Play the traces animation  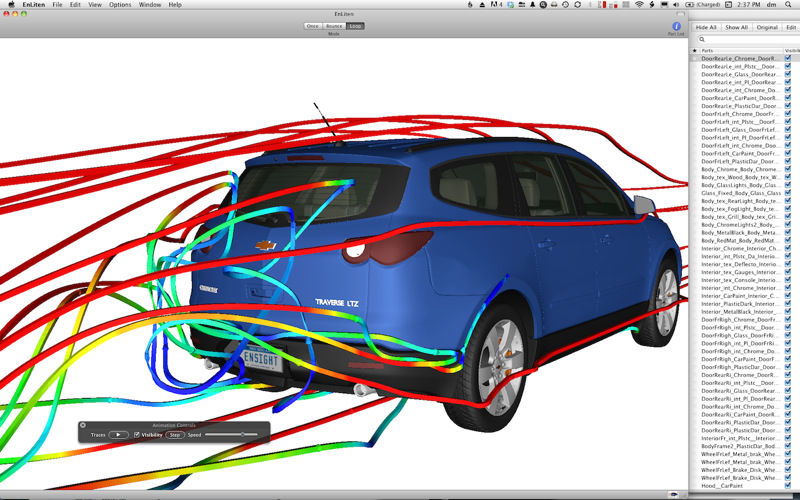(119, 435)
